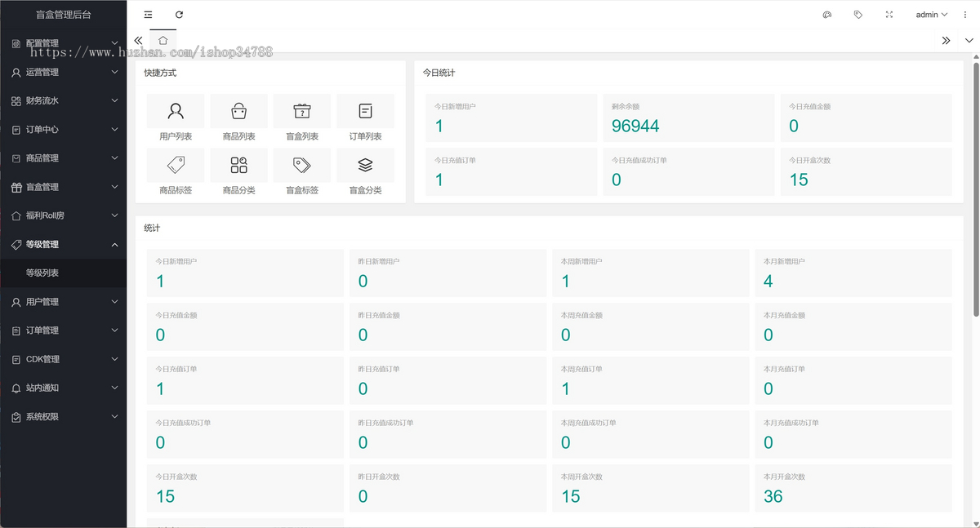Open the 商品列表 basket shortcut icon
This screenshot has height=528, width=980.
(238, 111)
